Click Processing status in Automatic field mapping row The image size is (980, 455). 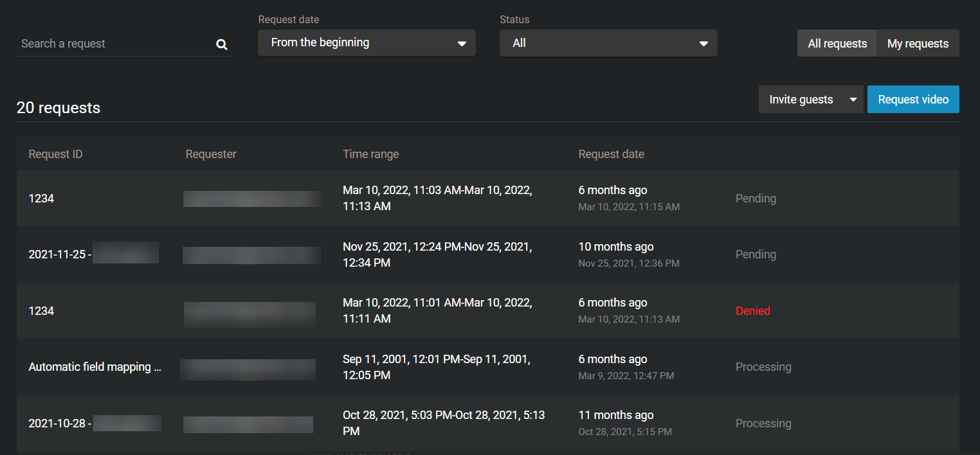763,367
